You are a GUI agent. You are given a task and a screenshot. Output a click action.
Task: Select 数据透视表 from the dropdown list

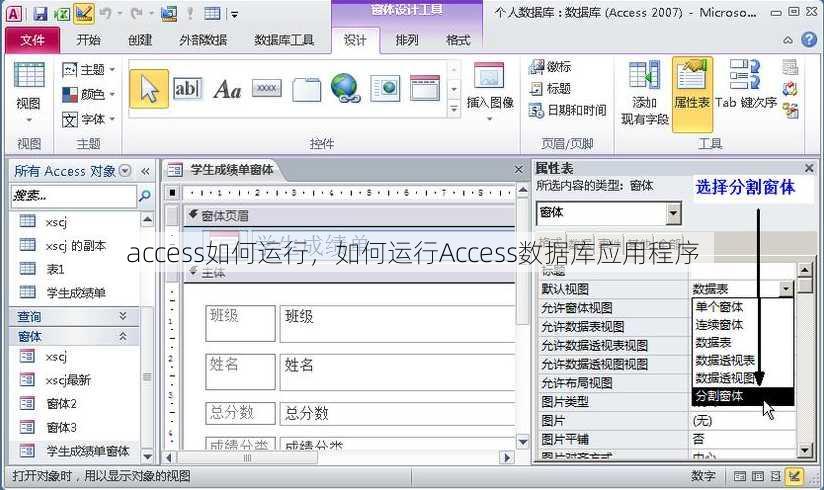(743, 361)
